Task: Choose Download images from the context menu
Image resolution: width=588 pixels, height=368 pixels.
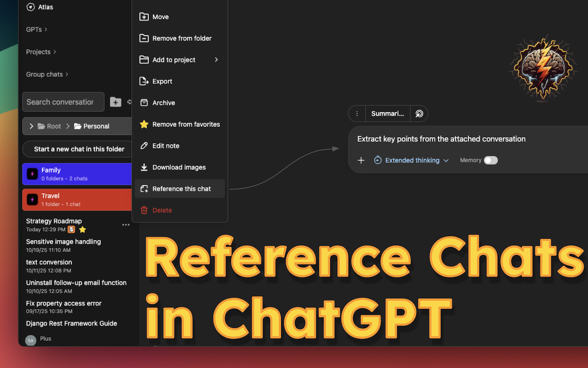Action: pyautogui.click(x=179, y=167)
